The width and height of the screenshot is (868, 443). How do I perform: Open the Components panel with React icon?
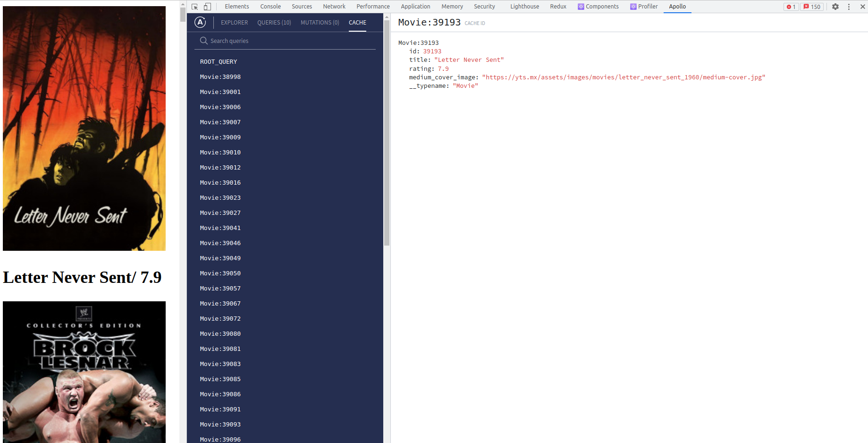coord(598,7)
